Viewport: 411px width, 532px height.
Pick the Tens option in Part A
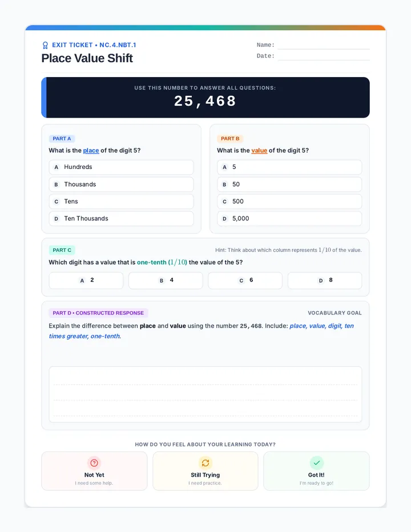(121, 201)
